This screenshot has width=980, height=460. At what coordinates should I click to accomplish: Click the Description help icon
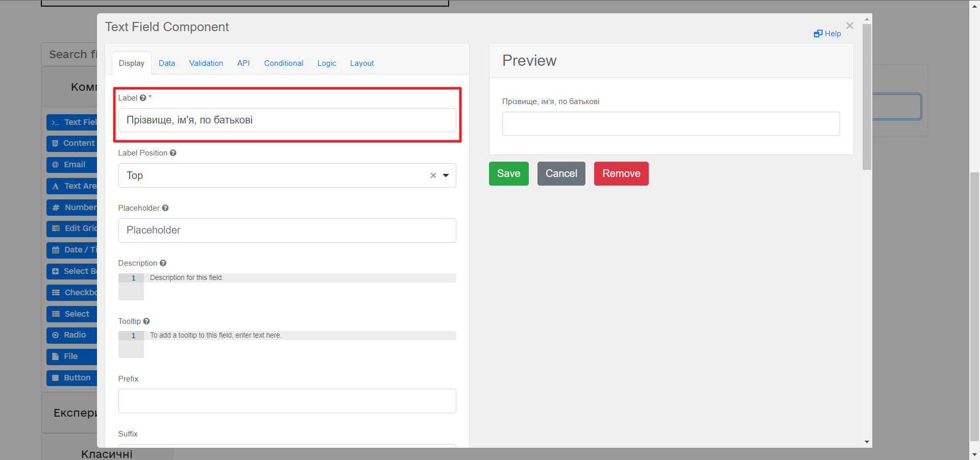163,263
